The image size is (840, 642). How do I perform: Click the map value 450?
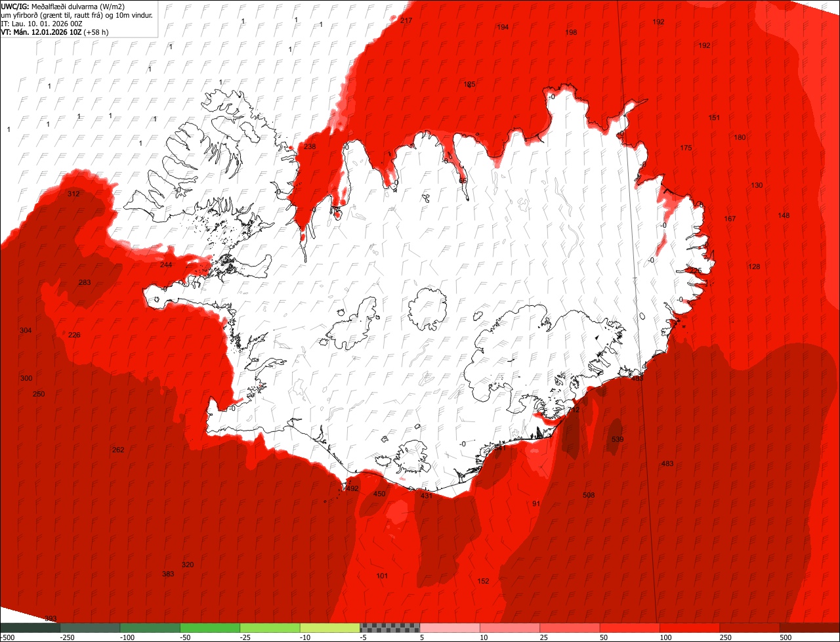coord(379,494)
